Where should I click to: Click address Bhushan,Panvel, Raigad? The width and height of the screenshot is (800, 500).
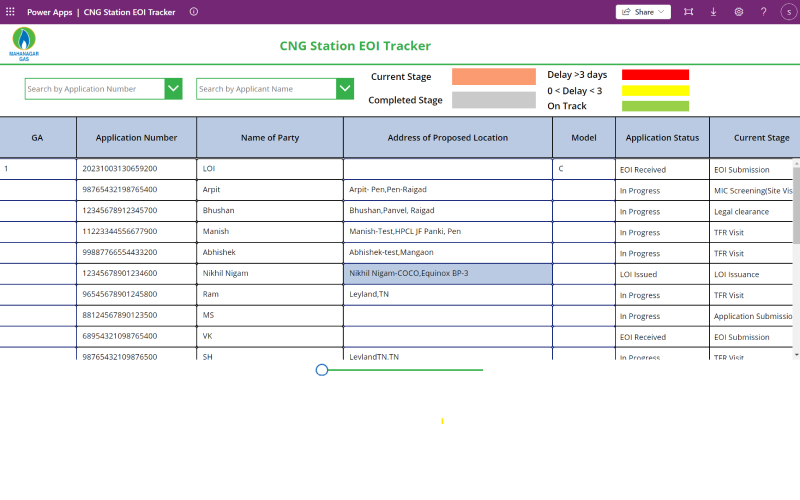[x=392, y=210]
